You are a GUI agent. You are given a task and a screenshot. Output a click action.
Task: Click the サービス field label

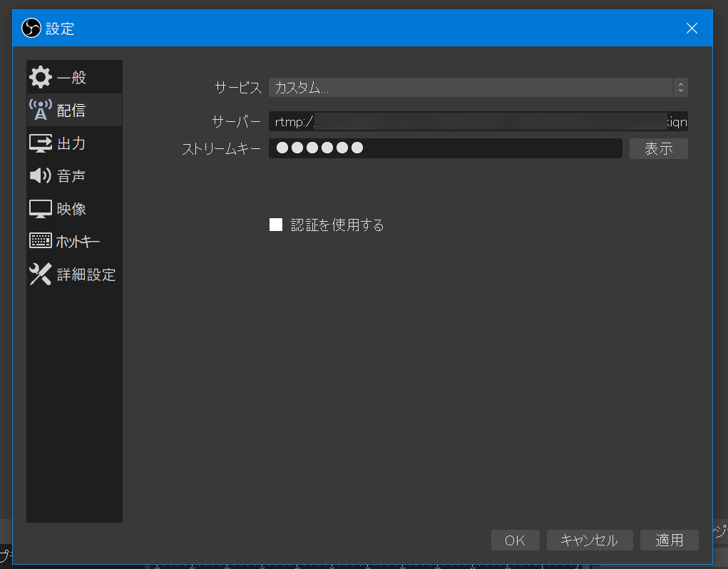point(238,87)
